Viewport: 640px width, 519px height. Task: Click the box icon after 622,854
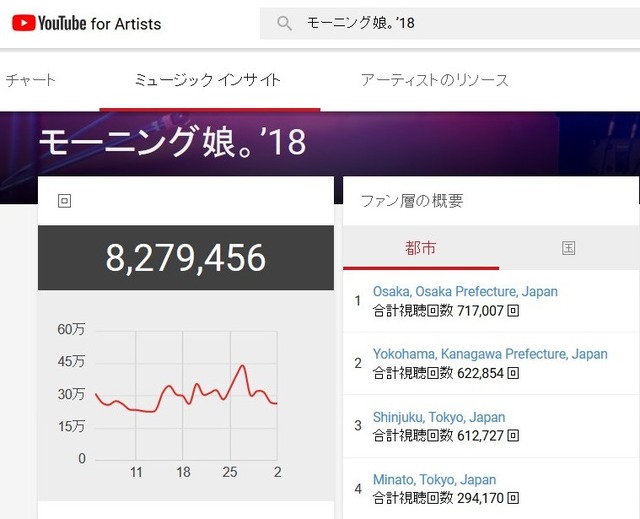click(513, 373)
